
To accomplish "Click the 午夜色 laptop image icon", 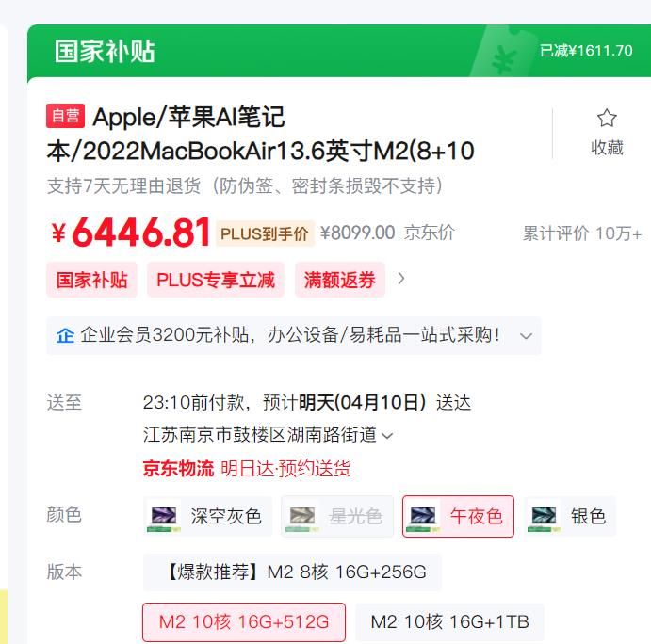I will tap(423, 518).
